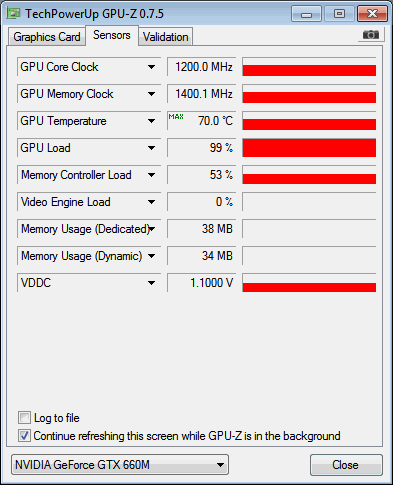Enable the Log to file checkbox
The height and width of the screenshot is (485, 393).
point(24,418)
